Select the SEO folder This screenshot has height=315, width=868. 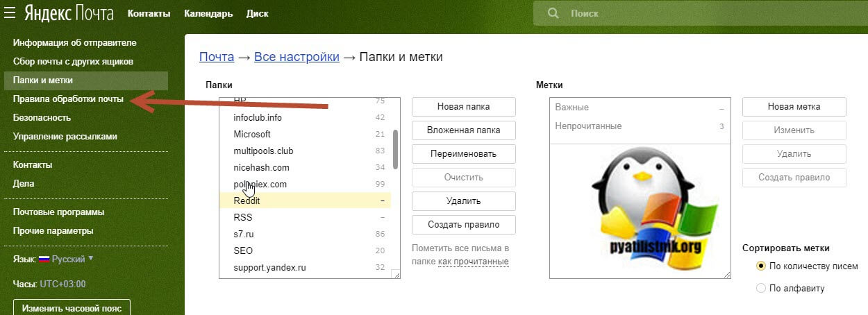pyautogui.click(x=305, y=251)
